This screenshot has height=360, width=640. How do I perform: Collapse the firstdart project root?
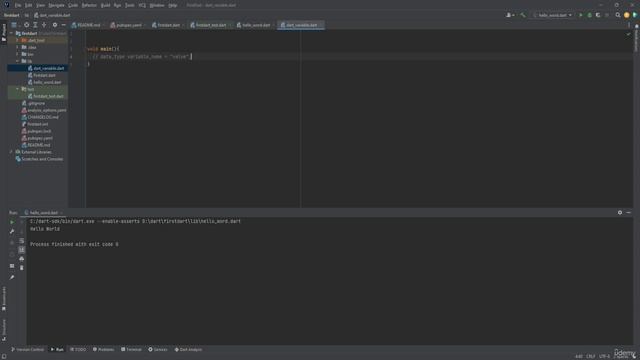(11, 33)
